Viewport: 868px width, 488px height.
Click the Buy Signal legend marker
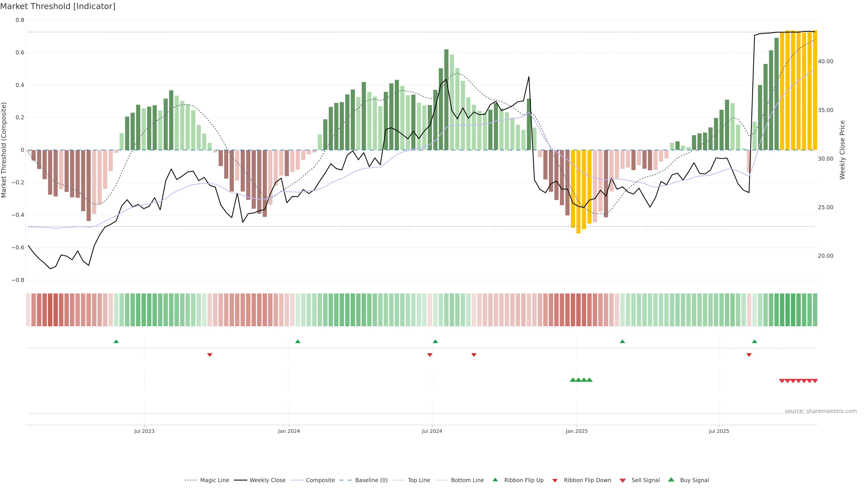[x=671, y=480]
